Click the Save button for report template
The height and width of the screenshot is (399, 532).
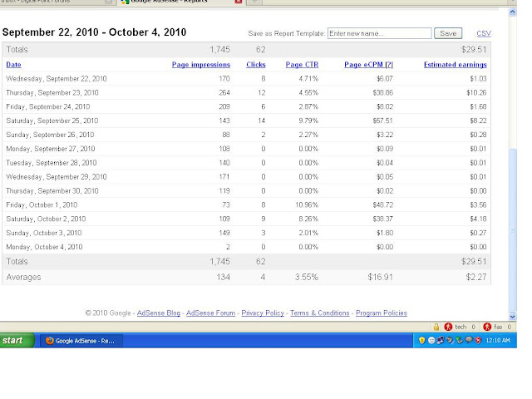(448, 33)
